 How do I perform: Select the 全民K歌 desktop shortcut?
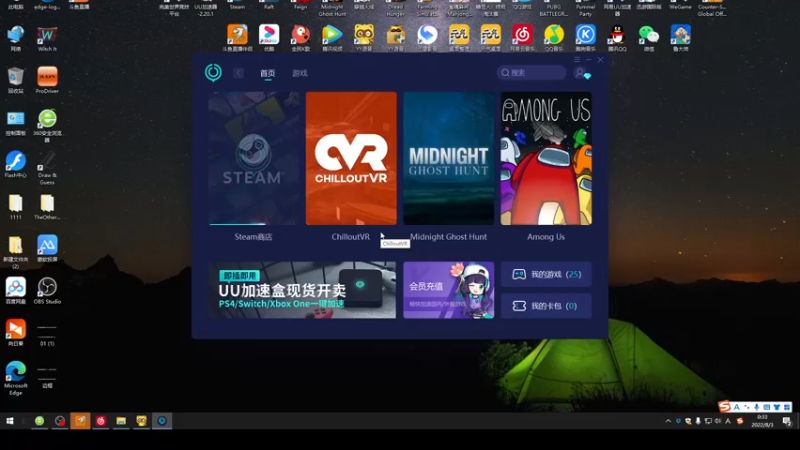[x=301, y=38]
